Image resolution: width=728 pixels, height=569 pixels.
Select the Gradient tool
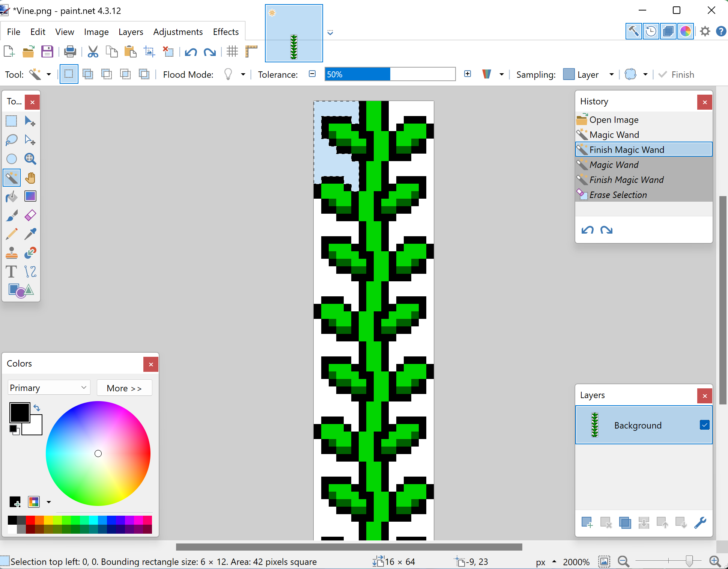30,196
